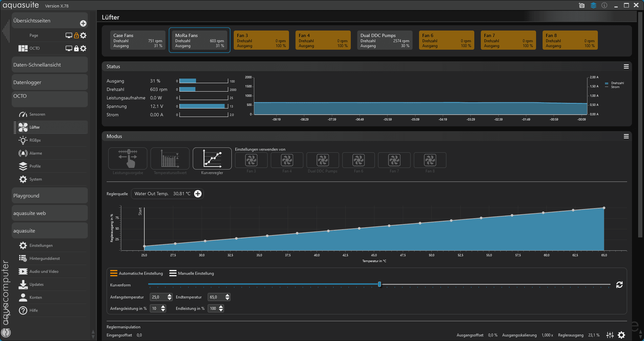The height and width of the screenshot is (341, 644).
Task: Choose Kurvenregler mode
Action: click(212, 158)
